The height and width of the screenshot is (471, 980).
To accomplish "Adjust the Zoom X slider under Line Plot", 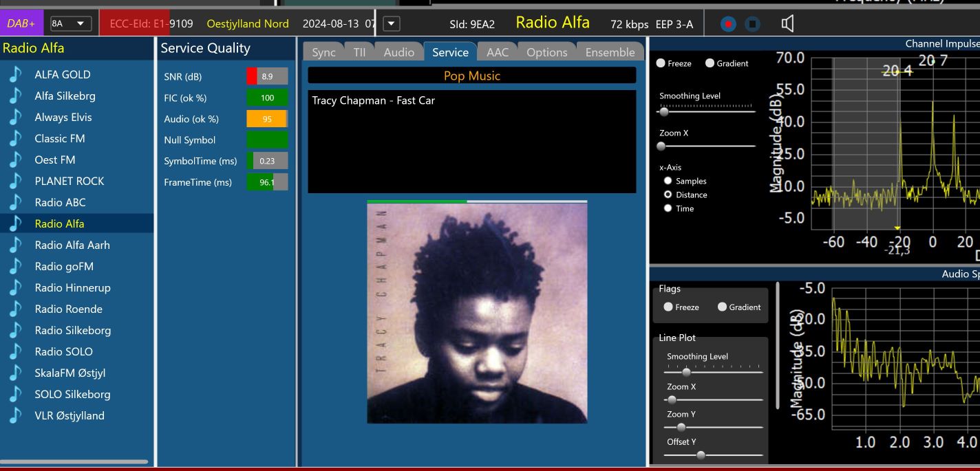I will [x=672, y=399].
